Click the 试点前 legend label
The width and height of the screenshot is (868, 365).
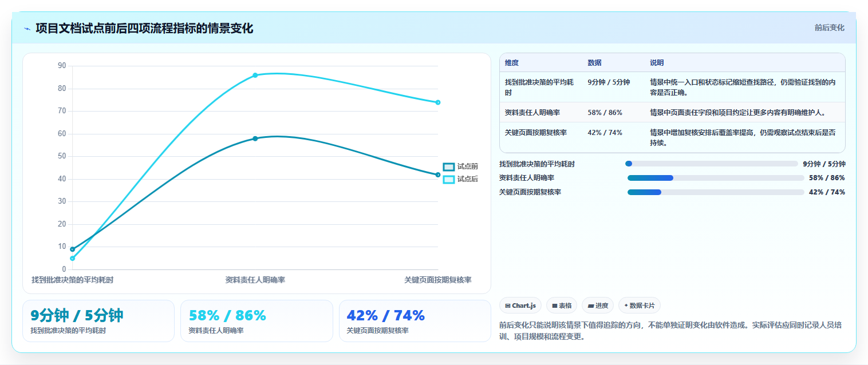(x=467, y=166)
